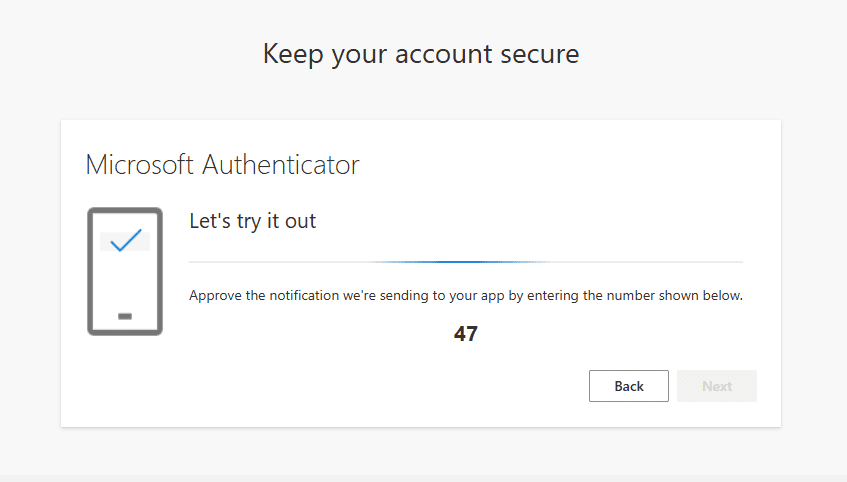Select the number 47 verification code

pyautogui.click(x=465, y=334)
